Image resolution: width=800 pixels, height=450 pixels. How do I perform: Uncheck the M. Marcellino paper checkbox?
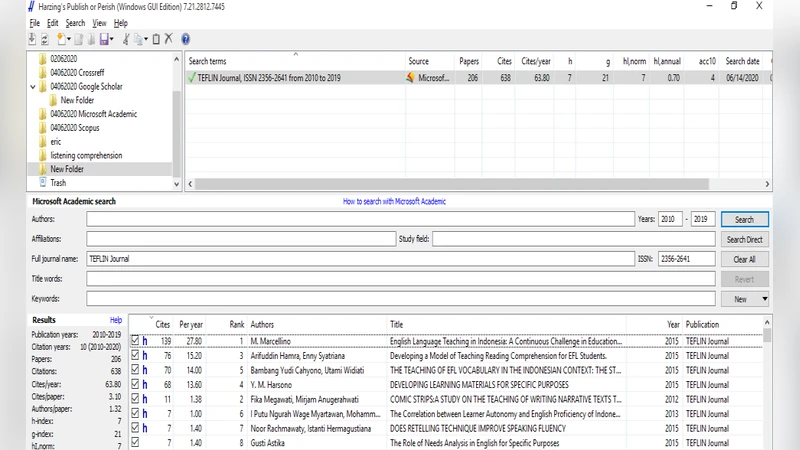(135, 341)
